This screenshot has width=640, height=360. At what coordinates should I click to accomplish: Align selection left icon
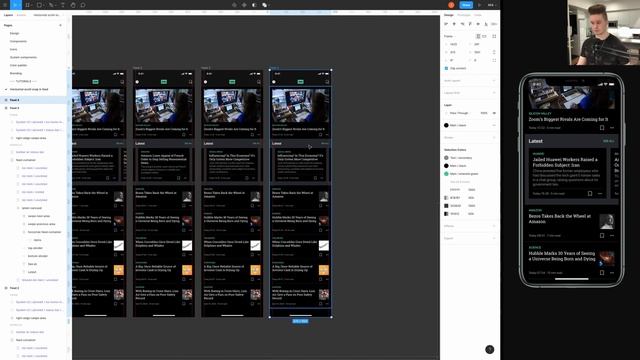point(446,24)
